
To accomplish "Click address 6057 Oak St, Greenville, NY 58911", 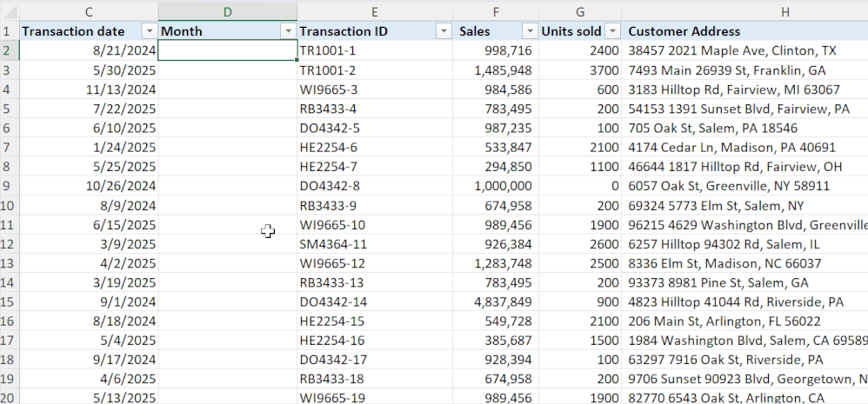I will pos(744,186).
